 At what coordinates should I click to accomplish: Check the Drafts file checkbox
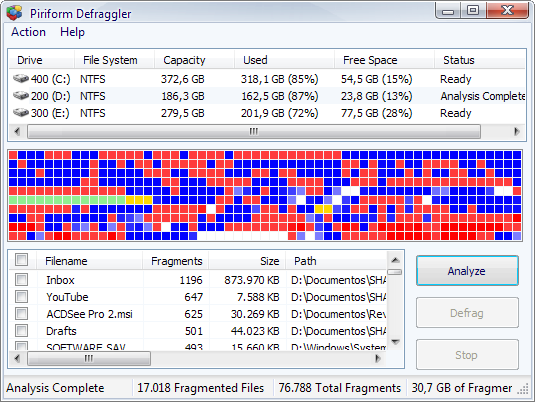pos(21,330)
